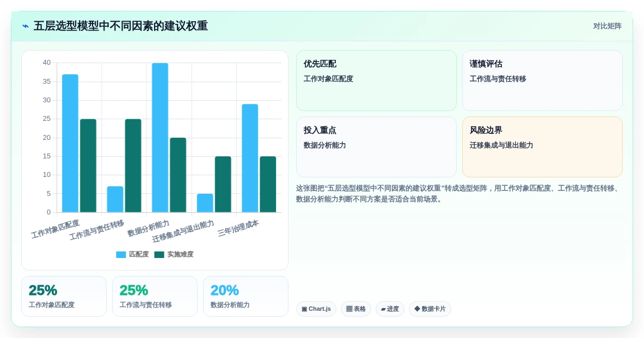Click the blue lightning icon beside the title
The image size is (644, 338).
point(26,26)
